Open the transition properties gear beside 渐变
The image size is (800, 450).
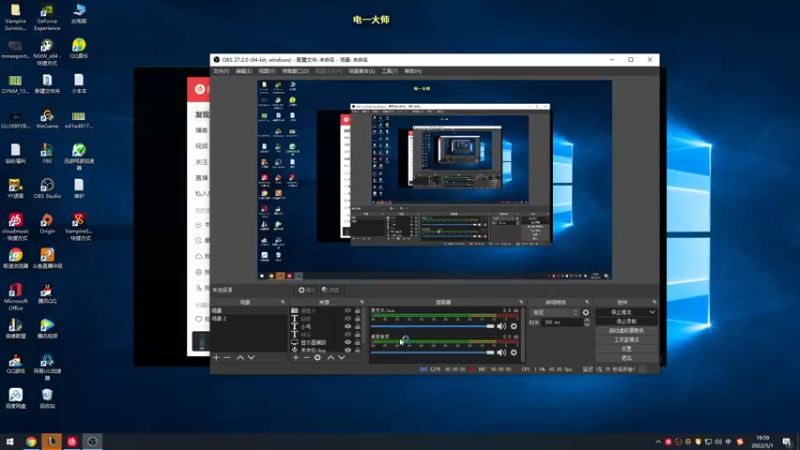click(586, 312)
